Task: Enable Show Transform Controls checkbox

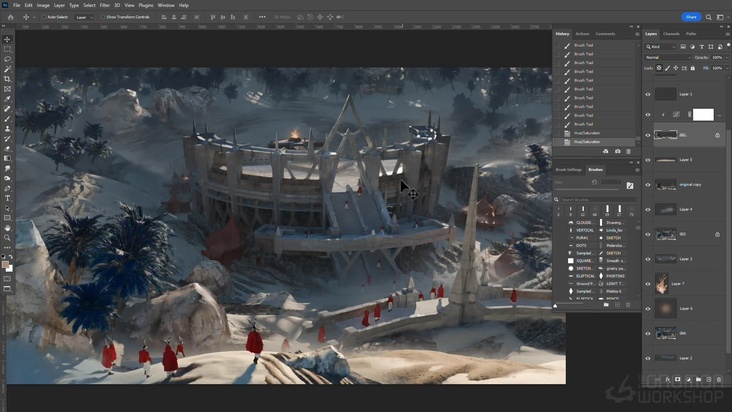Action: click(x=103, y=17)
